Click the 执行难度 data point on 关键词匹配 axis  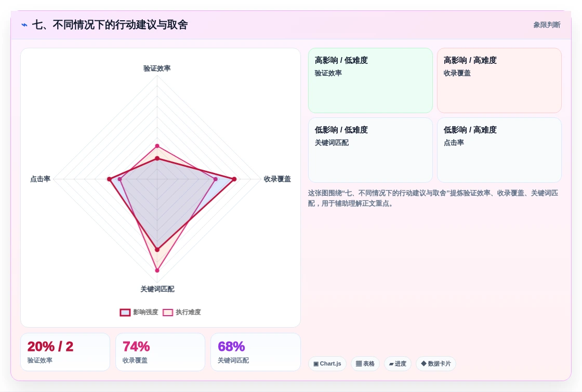coord(157,271)
